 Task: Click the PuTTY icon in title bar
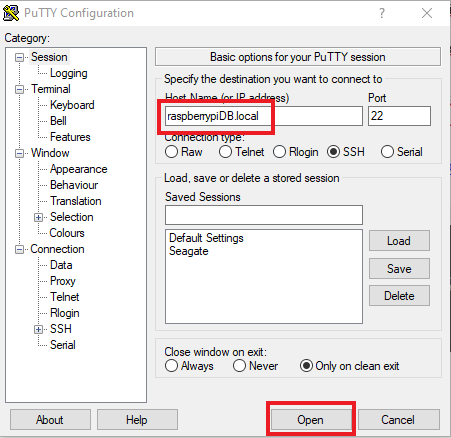click(11, 13)
